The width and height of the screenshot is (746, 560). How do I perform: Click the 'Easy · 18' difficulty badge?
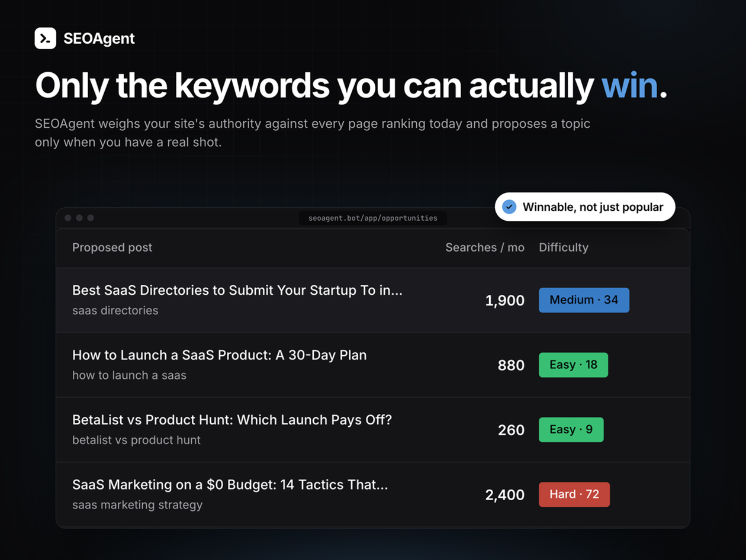[x=573, y=365]
